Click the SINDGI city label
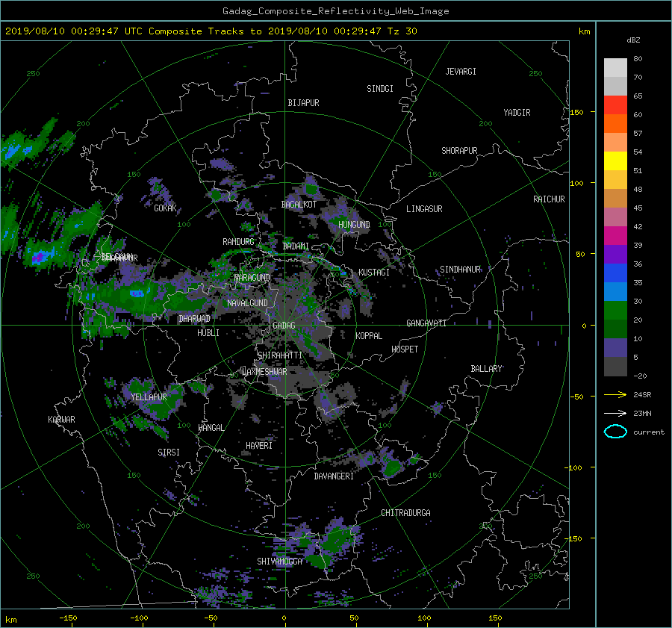 (380, 89)
